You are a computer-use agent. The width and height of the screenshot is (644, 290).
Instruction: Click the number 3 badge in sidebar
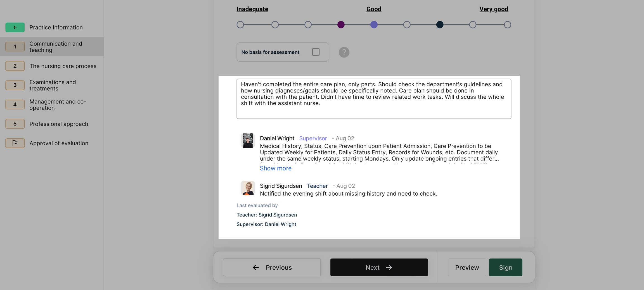[15, 85]
